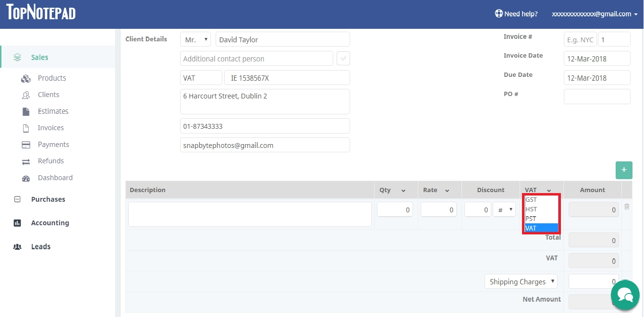Select the Refunds arrows icon
Viewport: 644px width, 317px height.
26,161
